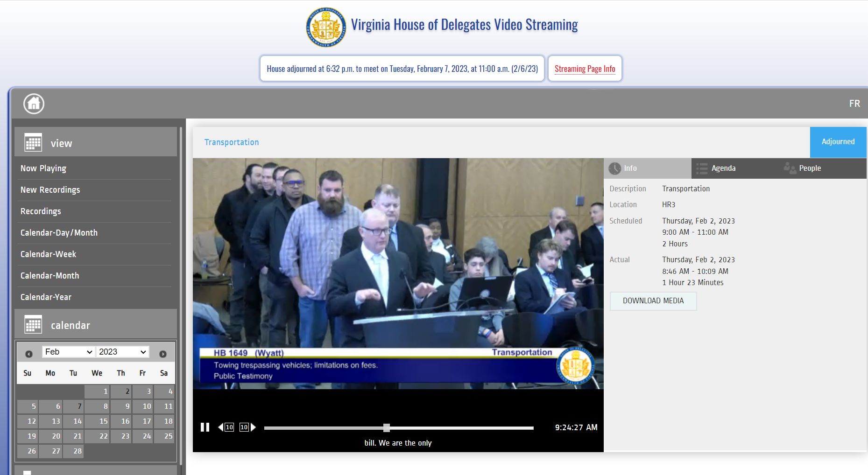This screenshot has height=475, width=868.
Task: Click the House adjourned notice banner
Action: tap(402, 69)
